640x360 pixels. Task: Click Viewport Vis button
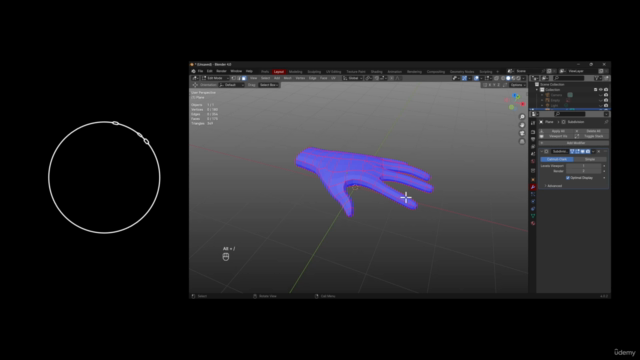coord(555,136)
